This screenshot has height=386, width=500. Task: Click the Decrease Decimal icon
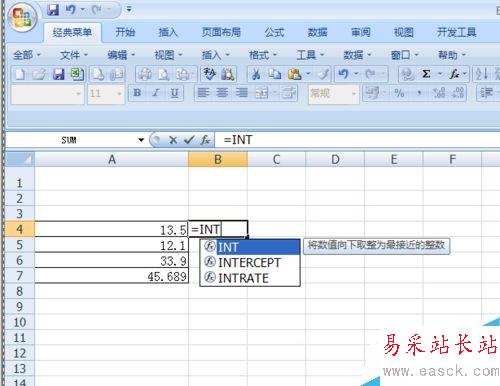pos(458,93)
